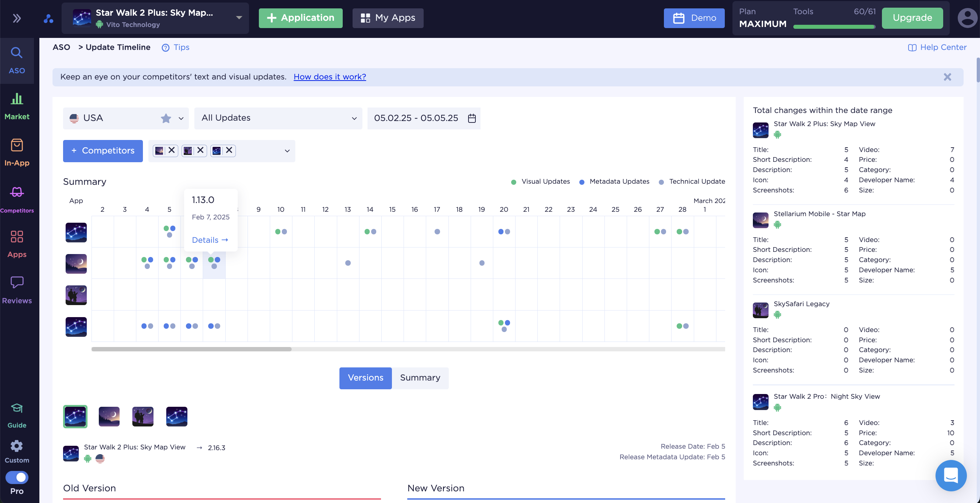Open the Help Center link
Image resolution: width=980 pixels, height=503 pixels.
click(937, 47)
